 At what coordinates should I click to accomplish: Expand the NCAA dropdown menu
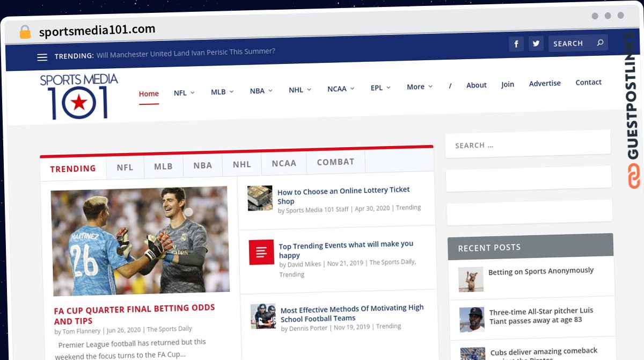click(x=341, y=89)
